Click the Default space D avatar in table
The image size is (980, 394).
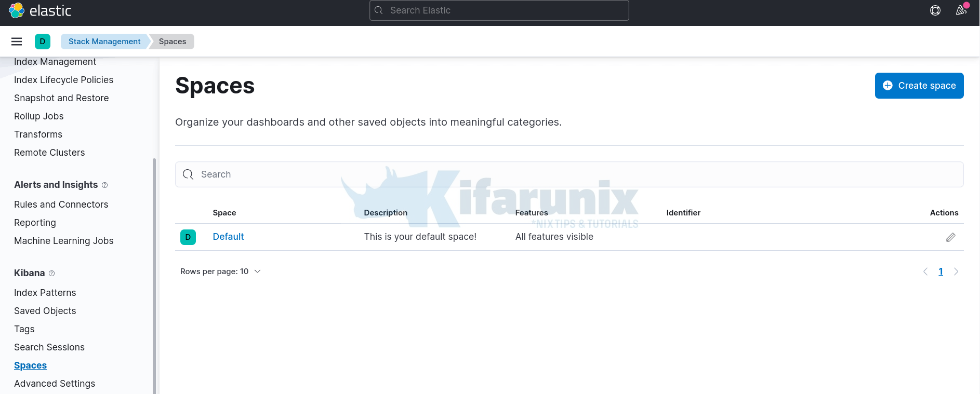pos(188,237)
